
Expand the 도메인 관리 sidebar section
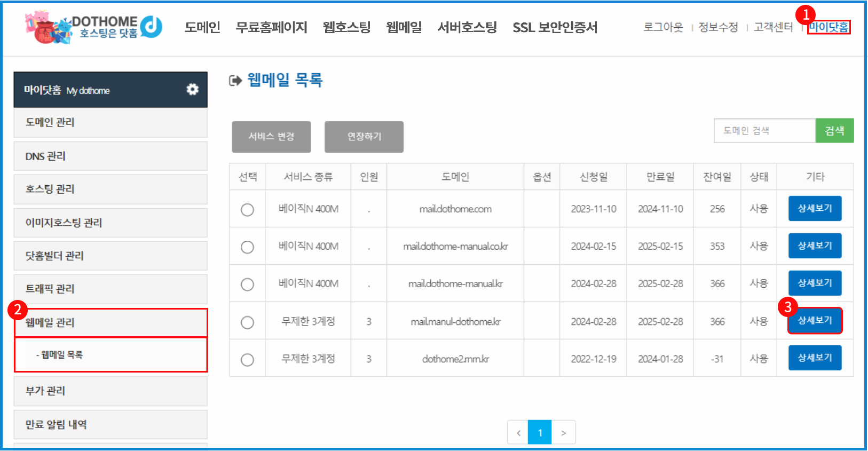click(110, 122)
